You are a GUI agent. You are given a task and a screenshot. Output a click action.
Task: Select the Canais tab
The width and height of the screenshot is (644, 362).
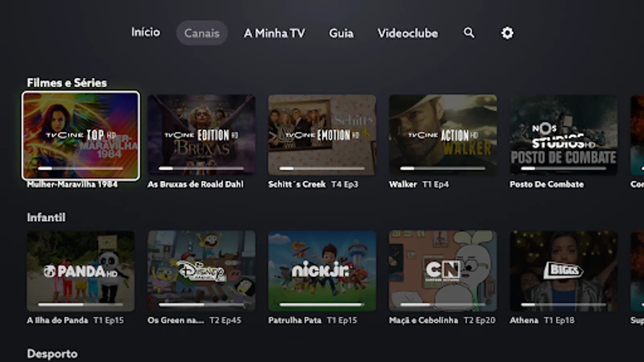point(202,33)
